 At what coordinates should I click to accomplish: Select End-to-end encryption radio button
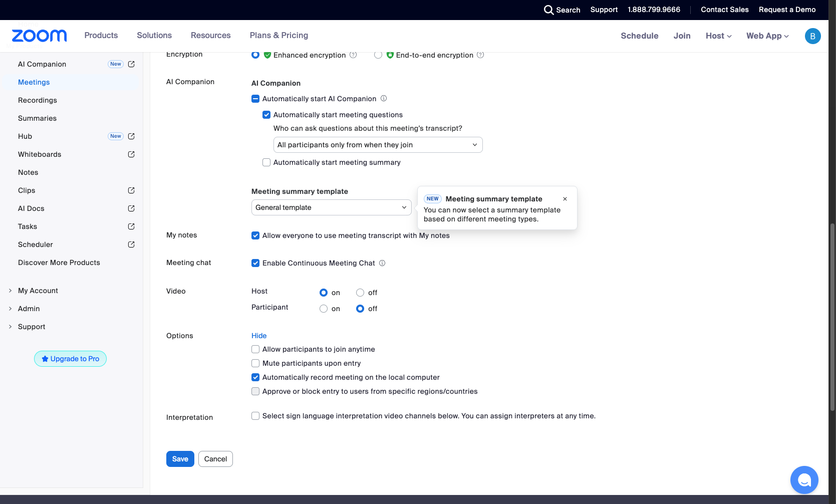[378, 55]
